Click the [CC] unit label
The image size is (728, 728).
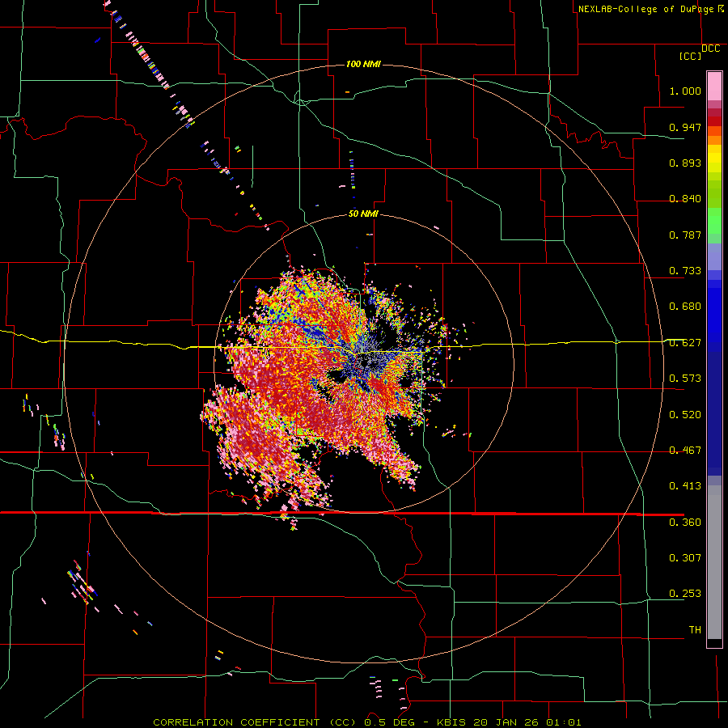pyautogui.click(x=690, y=56)
